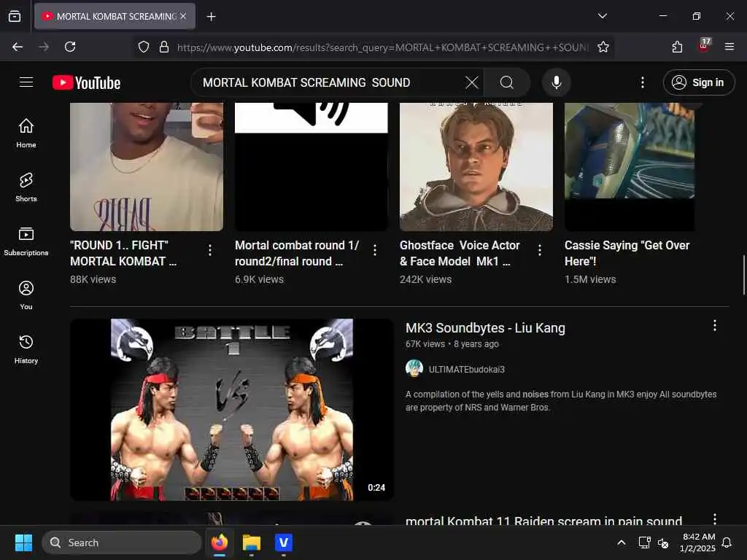Bookmark this page with the star
This screenshot has height=560, width=747.
coord(603,47)
